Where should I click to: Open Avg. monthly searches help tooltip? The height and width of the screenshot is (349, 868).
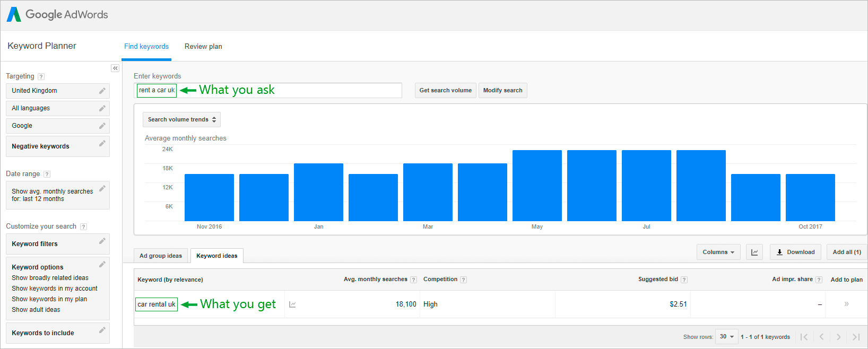pos(413,280)
